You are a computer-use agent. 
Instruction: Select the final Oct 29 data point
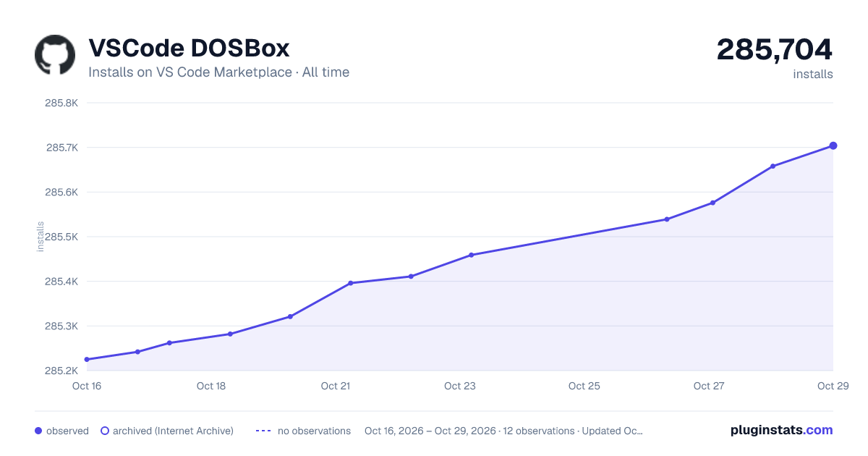click(833, 145)
